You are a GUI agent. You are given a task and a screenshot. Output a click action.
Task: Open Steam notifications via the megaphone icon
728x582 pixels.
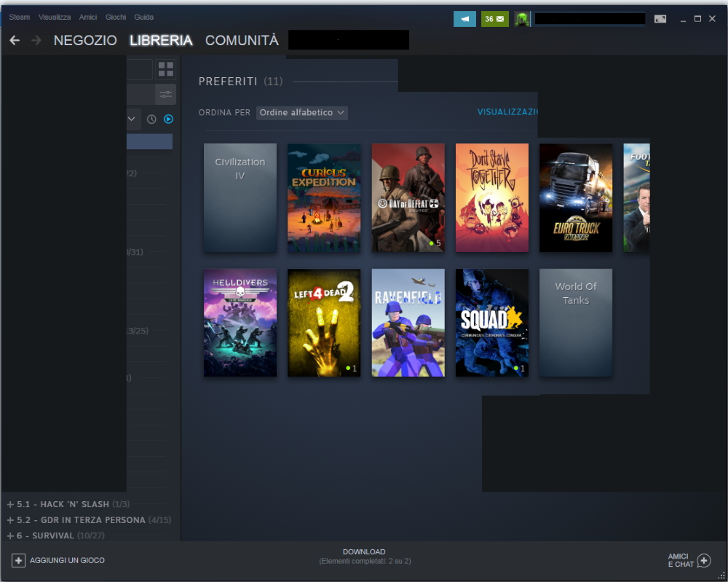click(464, 17)
